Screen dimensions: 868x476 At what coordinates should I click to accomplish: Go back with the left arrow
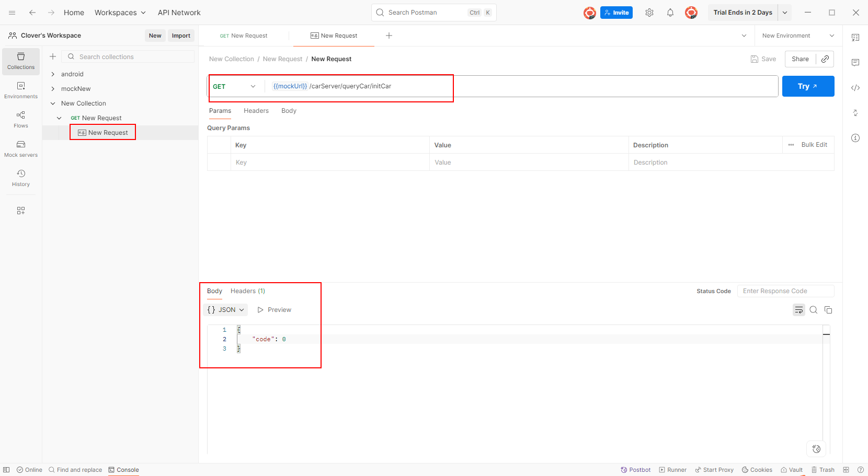[32, 13]
